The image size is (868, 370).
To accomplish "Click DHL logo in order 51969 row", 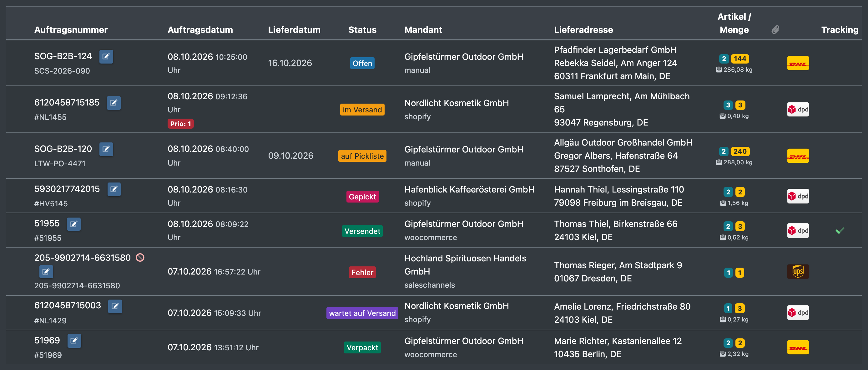I will tap(798, 347).
